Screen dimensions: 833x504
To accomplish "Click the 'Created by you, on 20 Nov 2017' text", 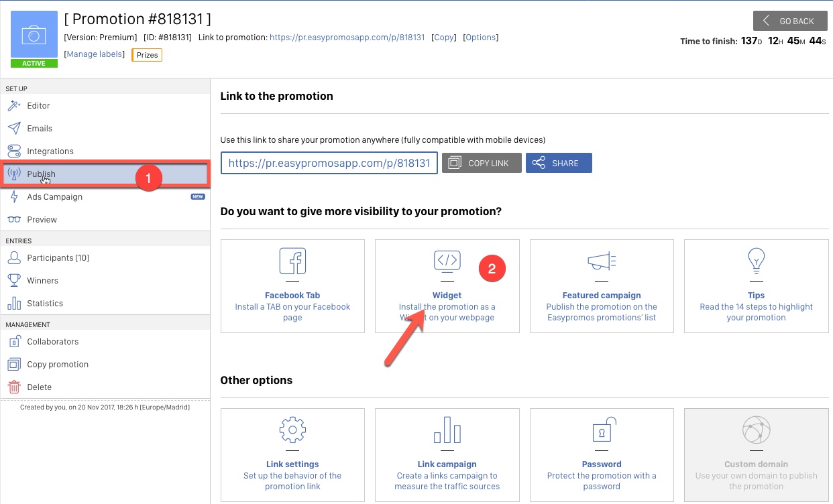I will pyautogui.click(x=105, y=407).
